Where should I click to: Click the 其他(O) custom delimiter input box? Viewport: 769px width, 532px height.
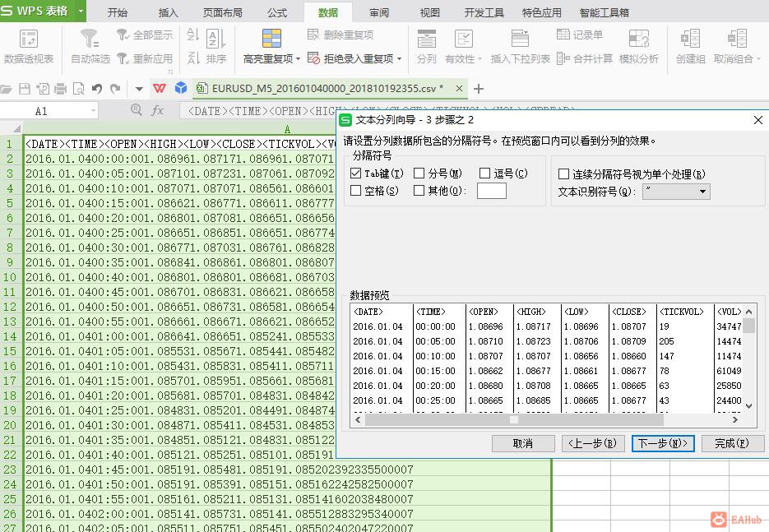click(491, 191)
